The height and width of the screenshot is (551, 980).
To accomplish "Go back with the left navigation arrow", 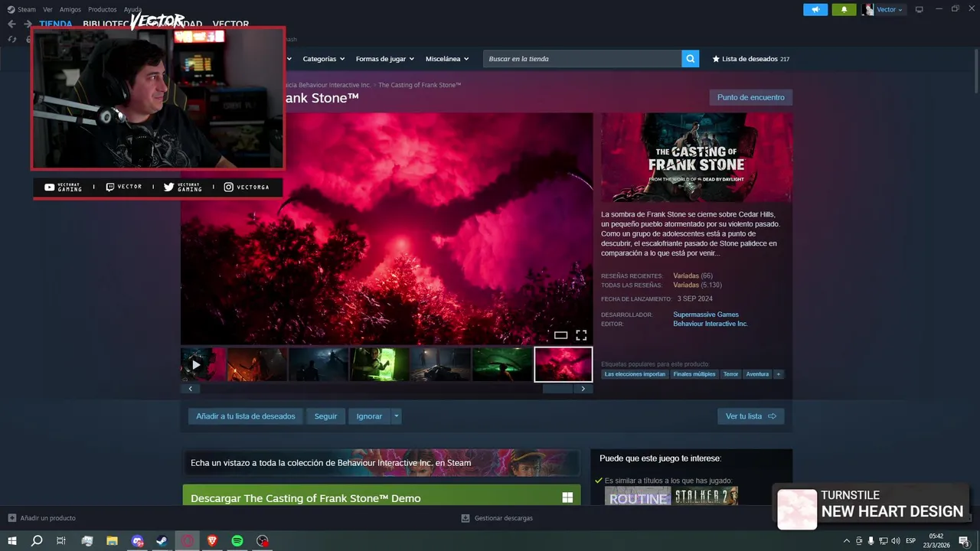I will point(11,24).
